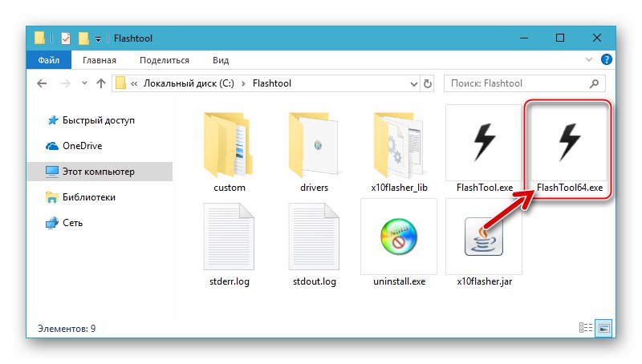Select the x10flasher.jar Java icon

[484, 237]
